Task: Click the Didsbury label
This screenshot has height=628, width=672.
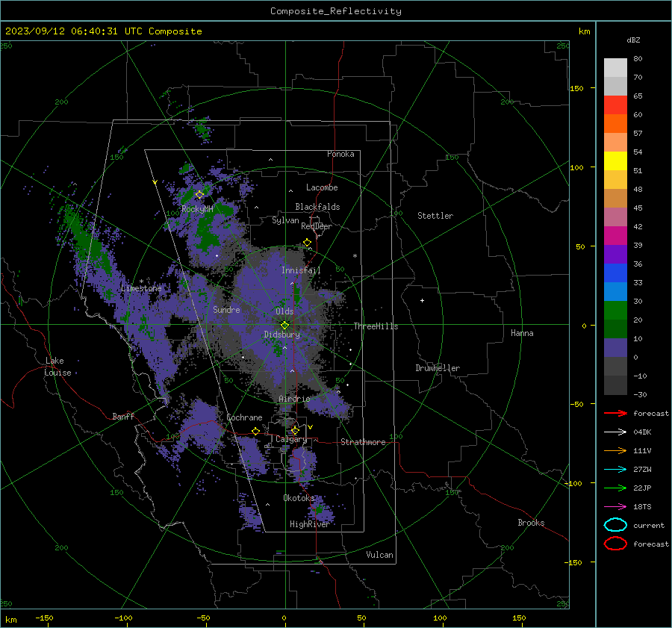Action: [282, 335]
